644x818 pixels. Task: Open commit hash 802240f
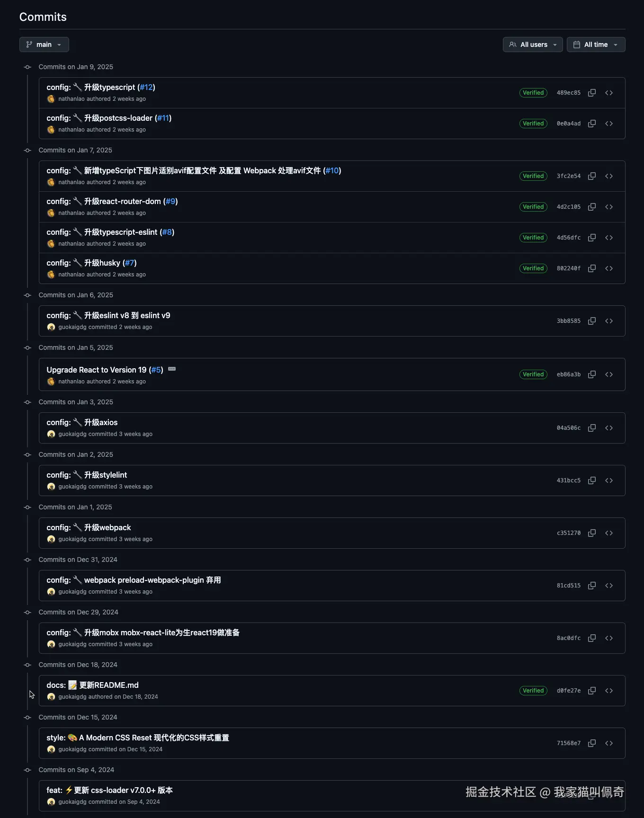point(568,268)
